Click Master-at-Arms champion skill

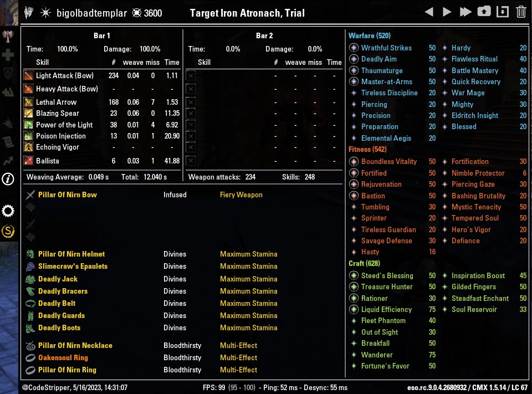point(386,82)
